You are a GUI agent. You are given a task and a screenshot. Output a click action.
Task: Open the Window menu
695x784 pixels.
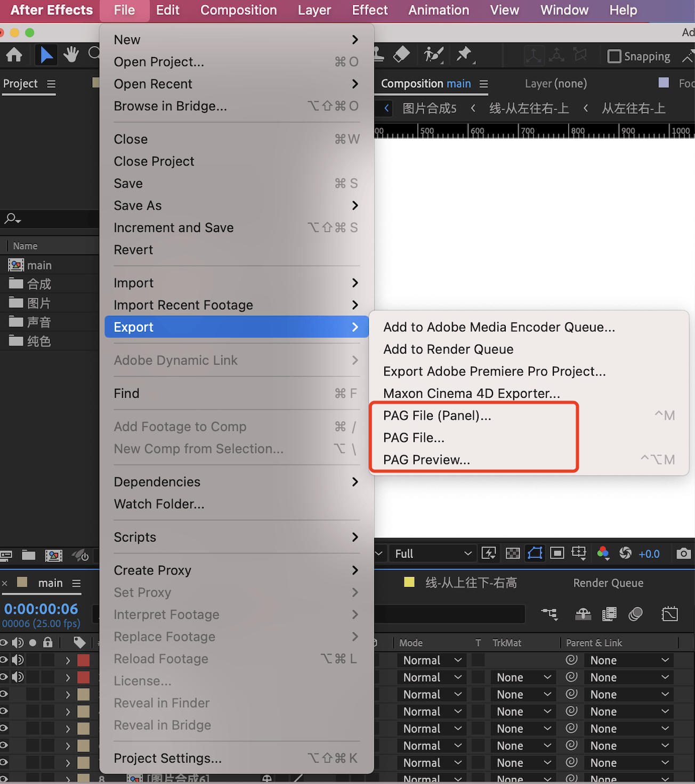[x=564, y=10]
